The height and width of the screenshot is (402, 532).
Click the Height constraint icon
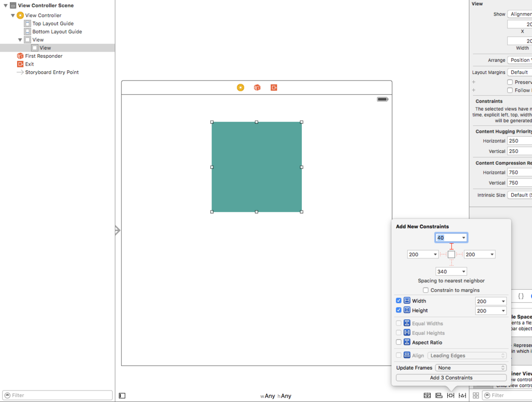click(x=407, y=310)
